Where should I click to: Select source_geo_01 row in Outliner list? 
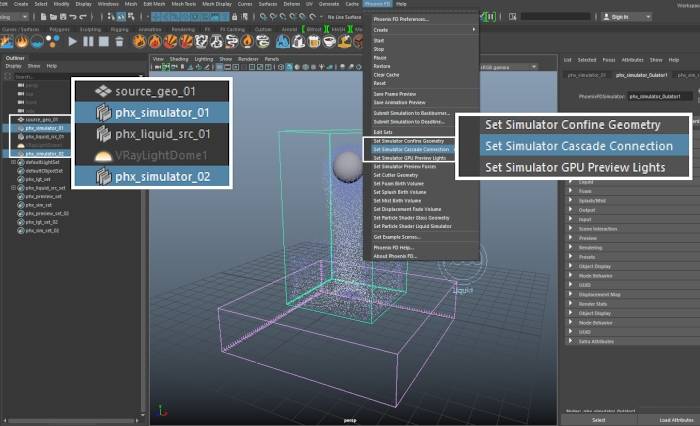41,120
